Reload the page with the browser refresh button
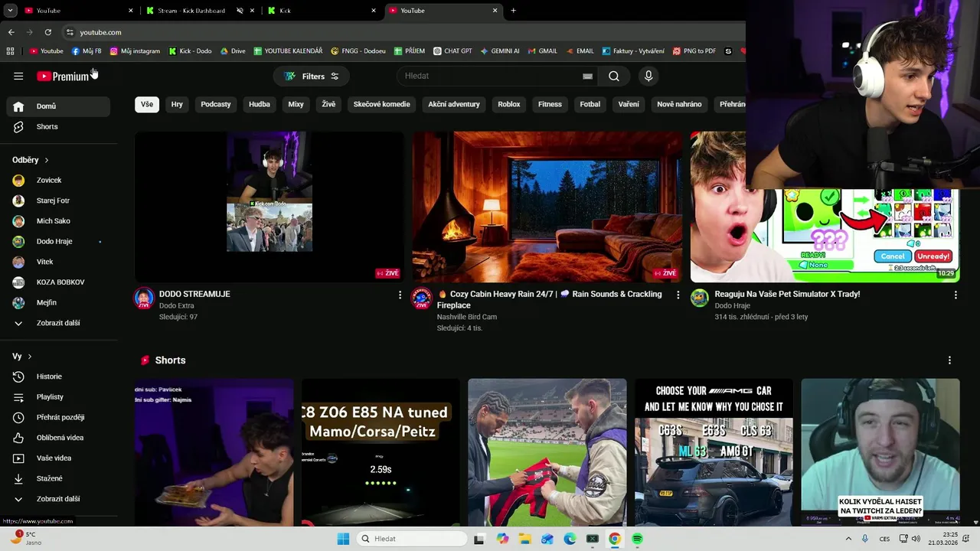Viewport: 980px width, 551px height. point(47,32)
